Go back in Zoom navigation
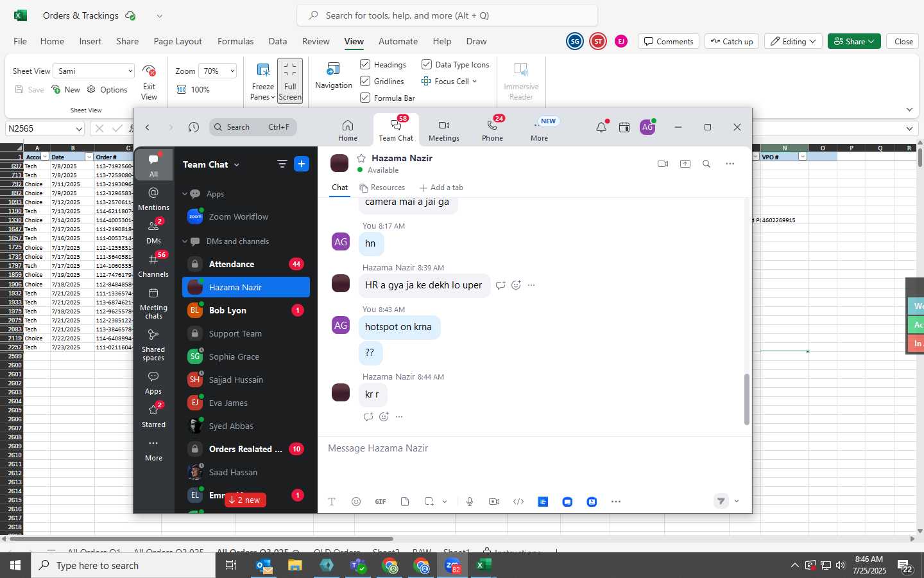 point(148,127)
